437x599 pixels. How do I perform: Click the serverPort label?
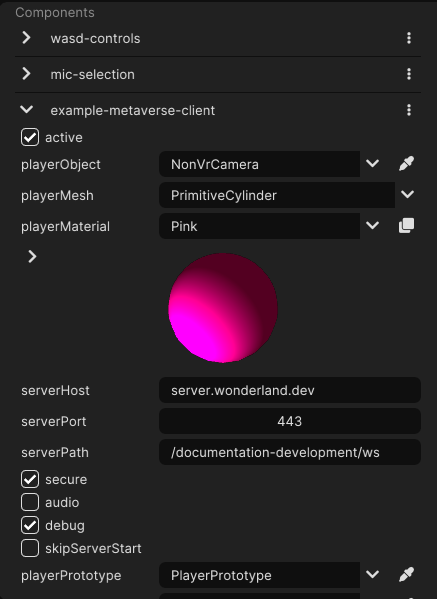tap(53, 421)
